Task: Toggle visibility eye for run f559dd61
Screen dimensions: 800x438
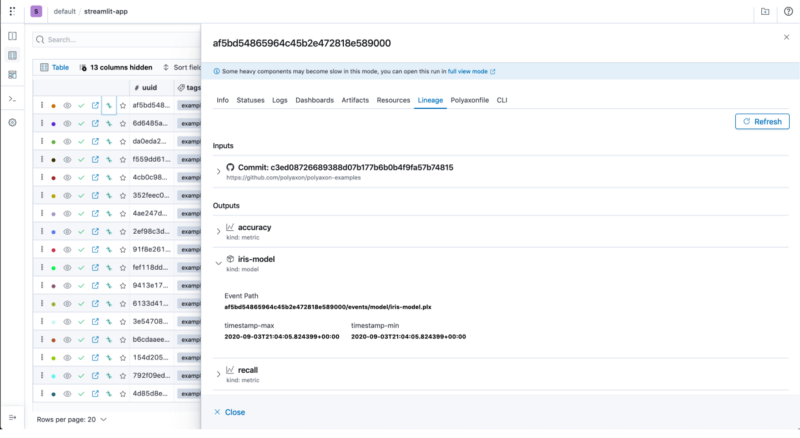Action: coord(67,159)
